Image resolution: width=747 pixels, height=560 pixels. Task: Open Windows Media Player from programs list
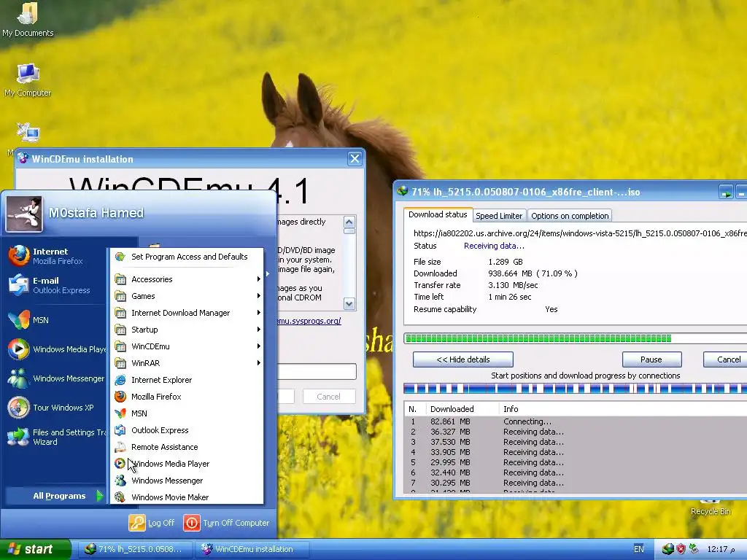pos(187,463)
